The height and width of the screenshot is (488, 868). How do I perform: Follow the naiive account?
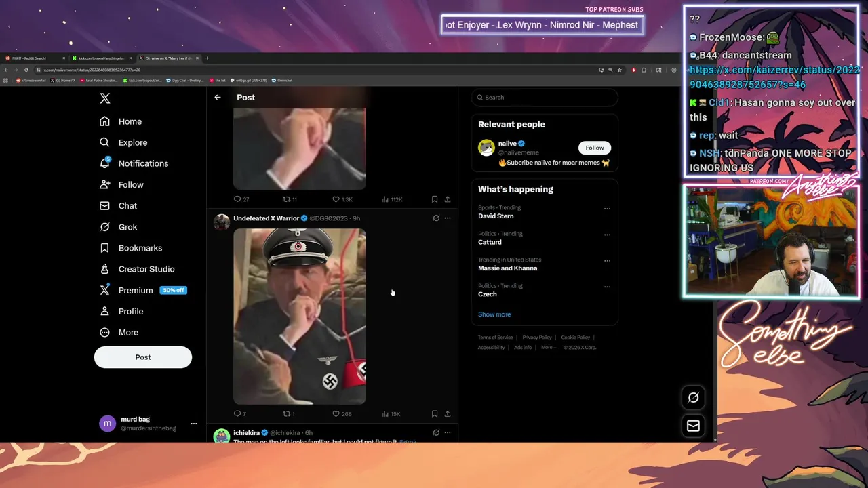(x=595, y=148)
